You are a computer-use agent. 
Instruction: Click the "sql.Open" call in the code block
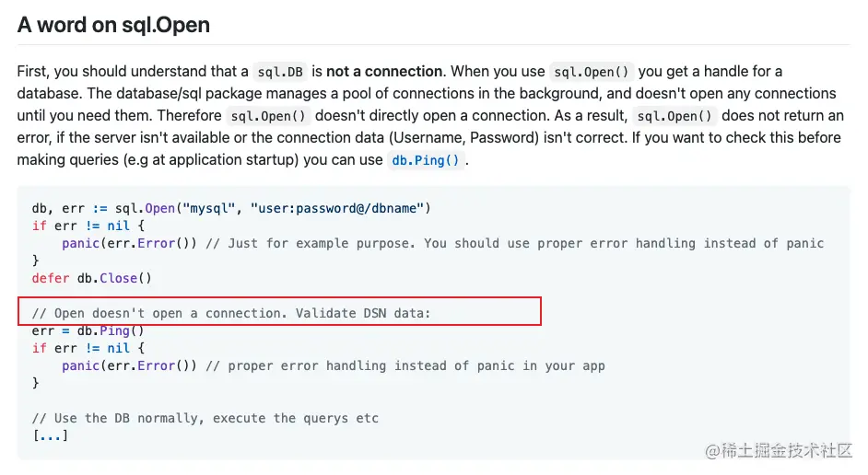pyautogui.click(x=147, y=208)
